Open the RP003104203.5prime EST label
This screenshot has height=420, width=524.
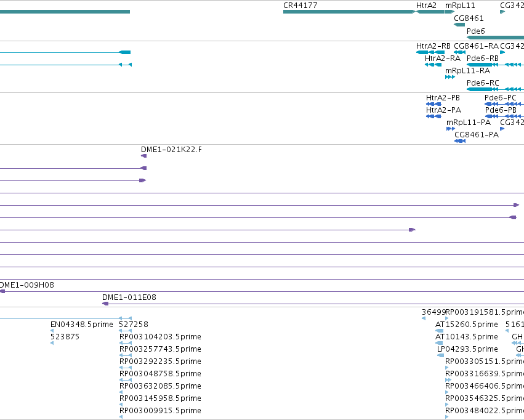160,337
